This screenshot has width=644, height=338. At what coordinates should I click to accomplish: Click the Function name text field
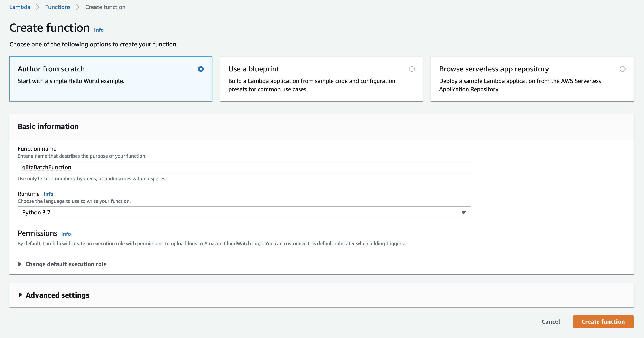pos(244,167)
